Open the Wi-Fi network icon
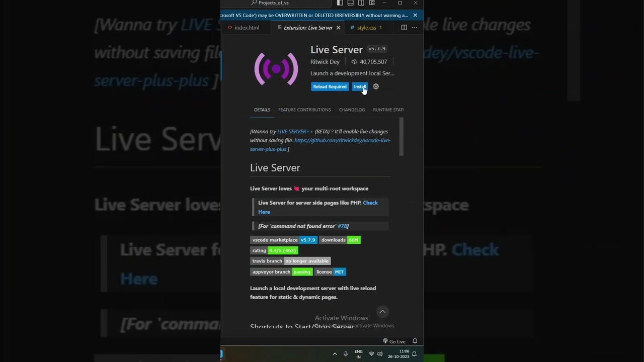Image resolution: width=644 pixels, height=362 pixels. click(x=371, y=354)
